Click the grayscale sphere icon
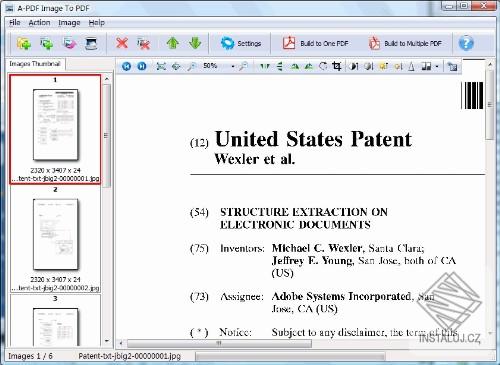Viewport: 500px width, 365px height. [368, 66]
